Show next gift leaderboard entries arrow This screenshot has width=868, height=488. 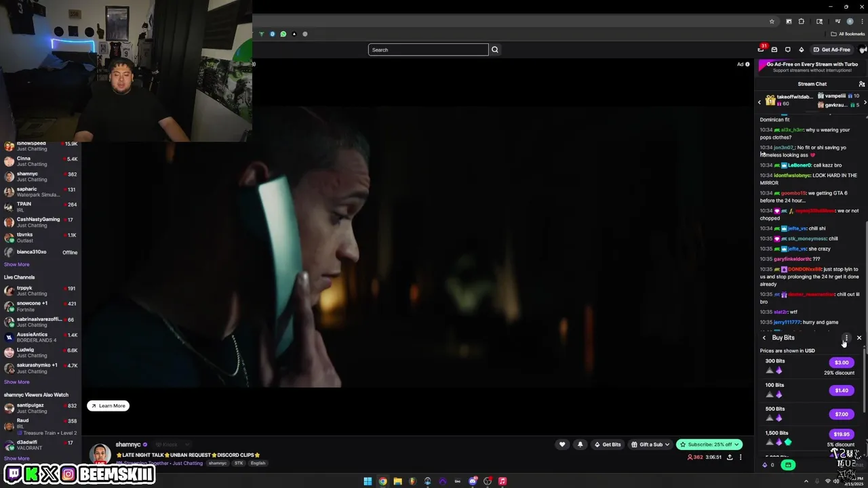click(865, 102)
